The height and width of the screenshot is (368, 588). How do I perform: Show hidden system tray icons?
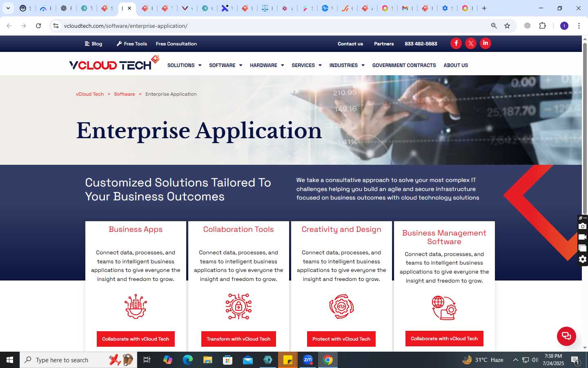(515, 360)
